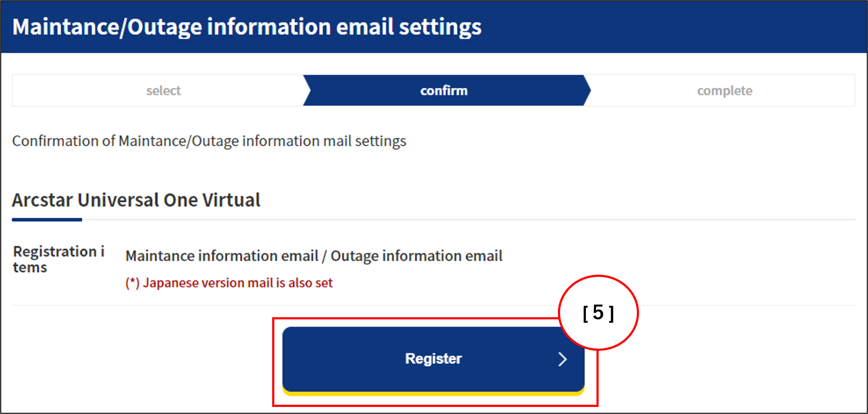
Task: Jump to the "complete" step
Action: pyautogui.click(x=725, y=91)
